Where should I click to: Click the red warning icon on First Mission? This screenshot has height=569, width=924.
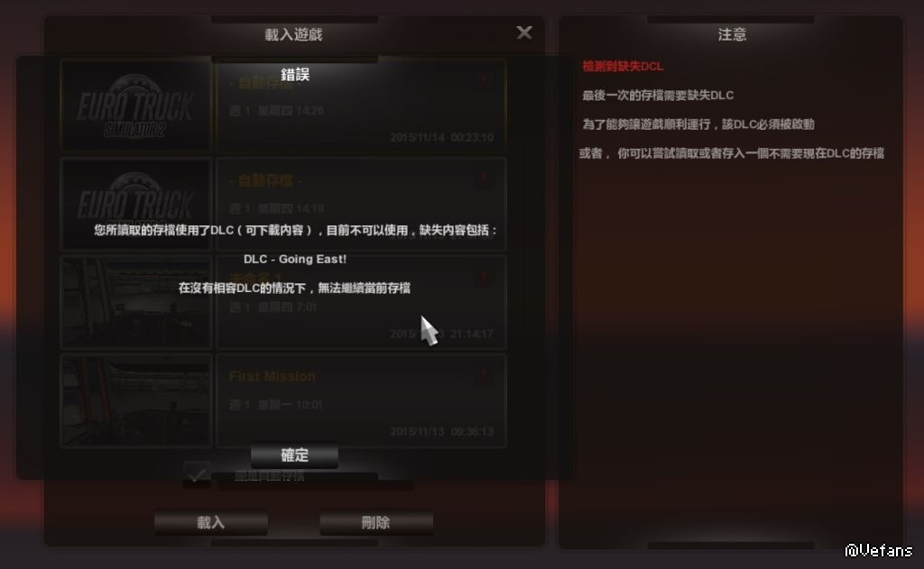484,374
